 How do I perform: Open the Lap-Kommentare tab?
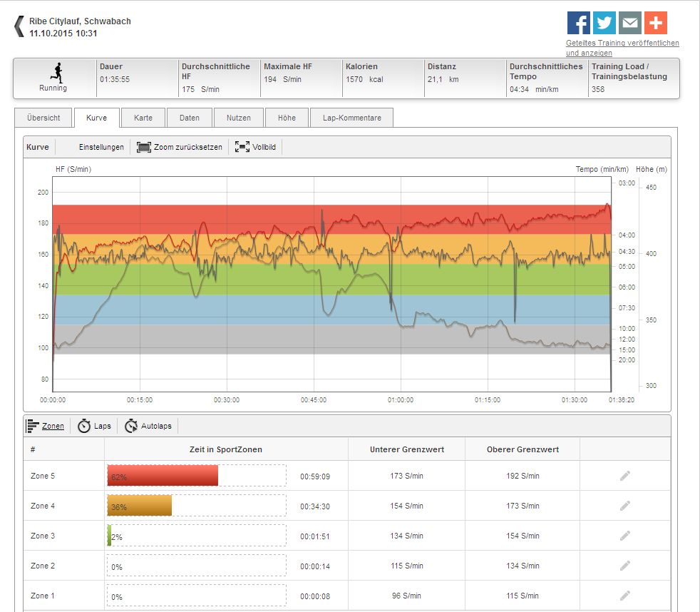click(351, 118)
